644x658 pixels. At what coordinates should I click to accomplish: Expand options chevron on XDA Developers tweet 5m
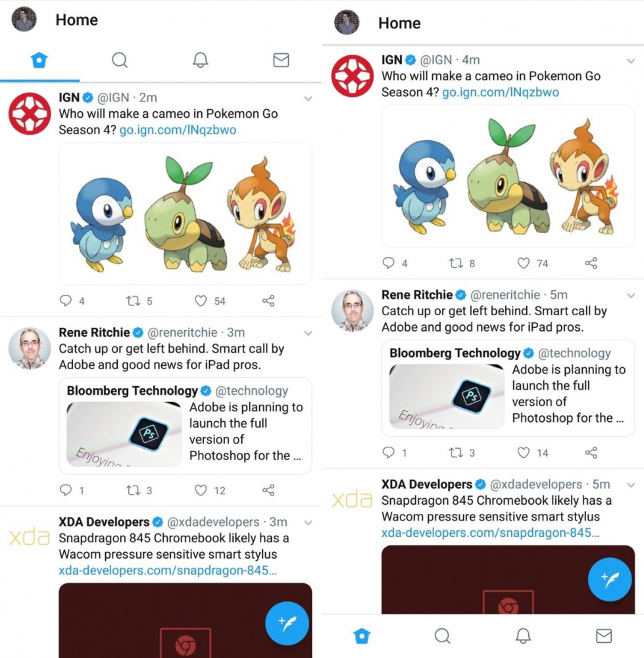(631, 485)
